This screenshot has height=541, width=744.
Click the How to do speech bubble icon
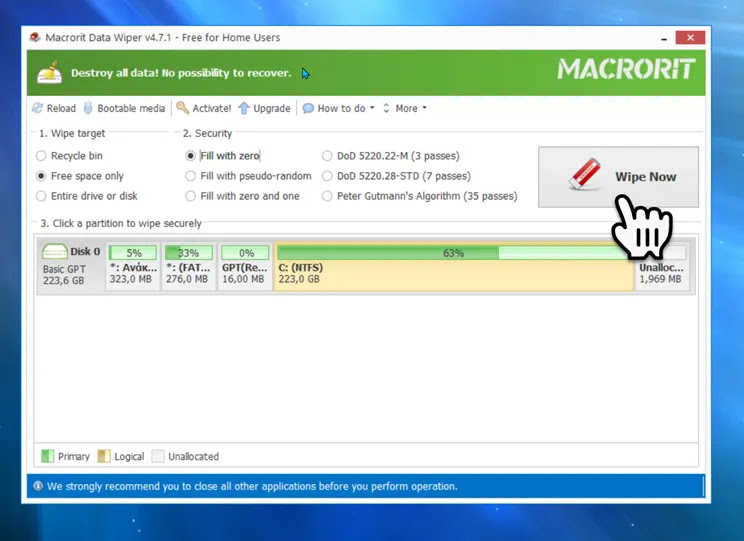[308, 108]
